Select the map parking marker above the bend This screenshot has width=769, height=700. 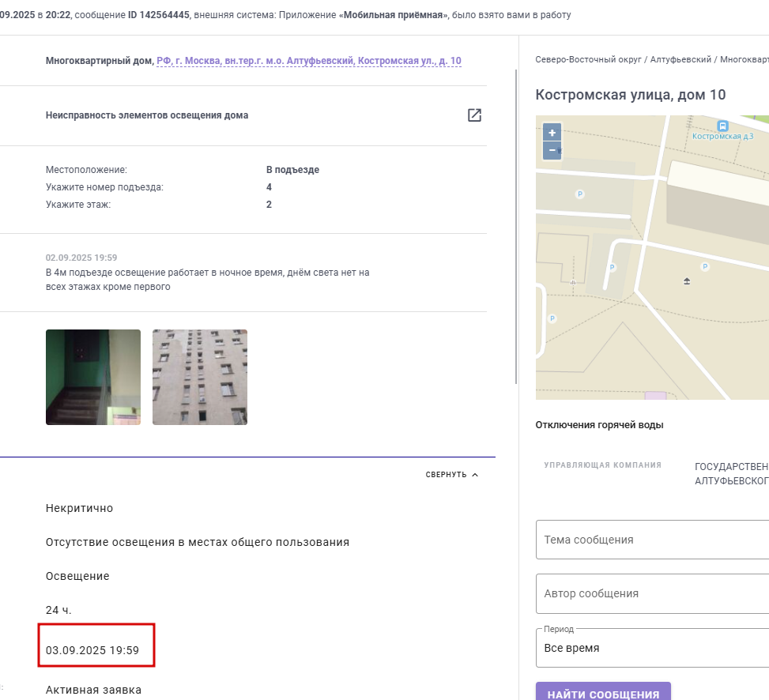pyautogui.click(x=579, y=194)
